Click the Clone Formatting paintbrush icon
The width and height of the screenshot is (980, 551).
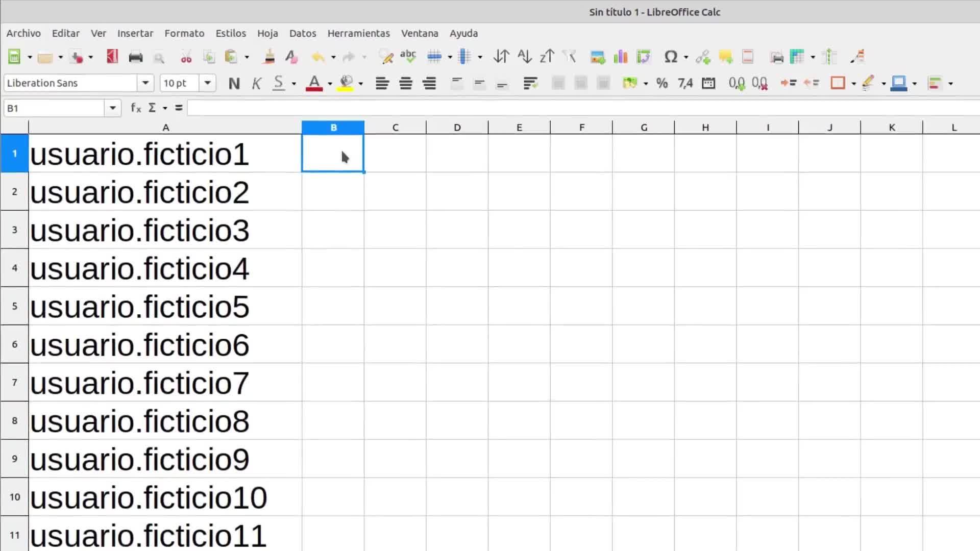coord(269,57)
